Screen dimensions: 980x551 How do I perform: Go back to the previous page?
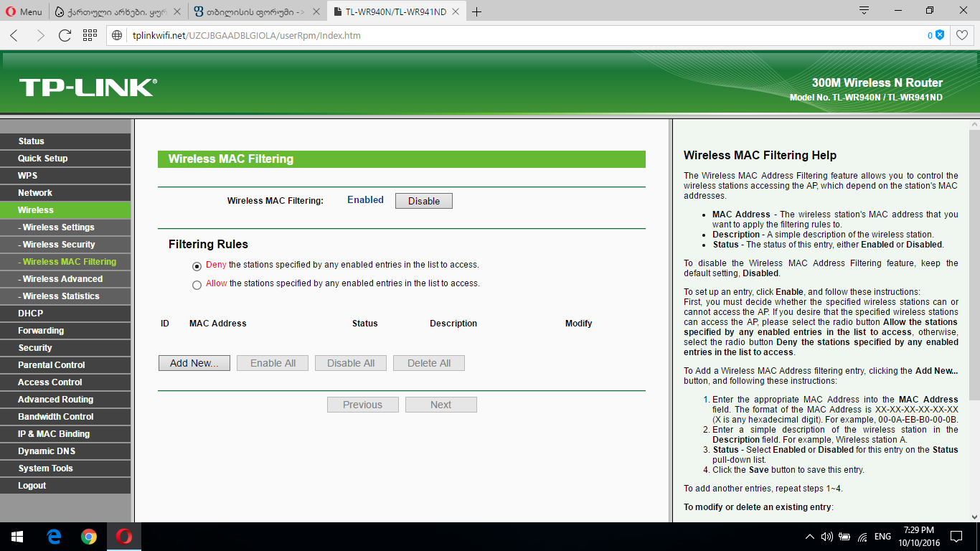click(x=14, y=35)
